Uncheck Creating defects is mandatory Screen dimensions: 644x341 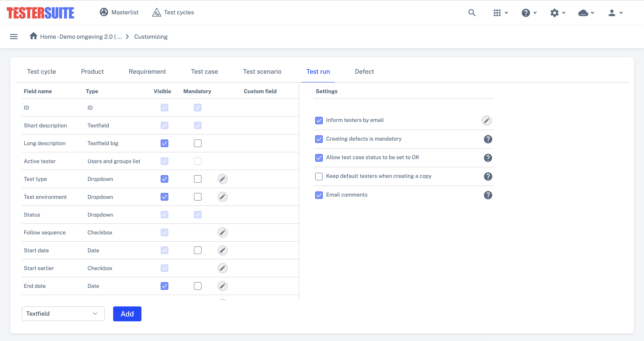[319, 139]
